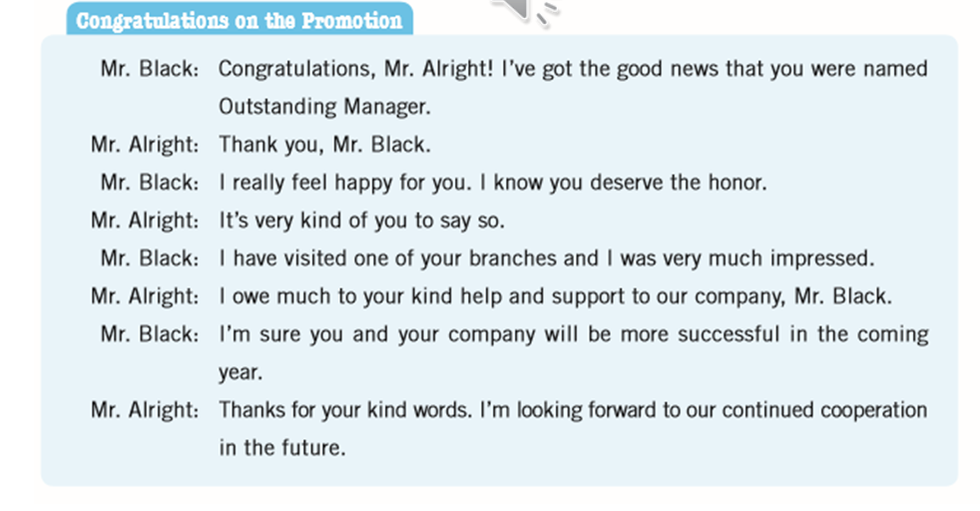Click the last "Mr. Alright:" speaker label
The width and height of the screenshot is (980, 511).
pos(144,410)
